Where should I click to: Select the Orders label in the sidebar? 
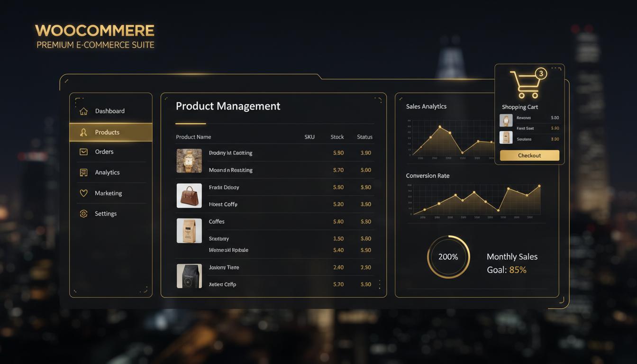[104, 152]
